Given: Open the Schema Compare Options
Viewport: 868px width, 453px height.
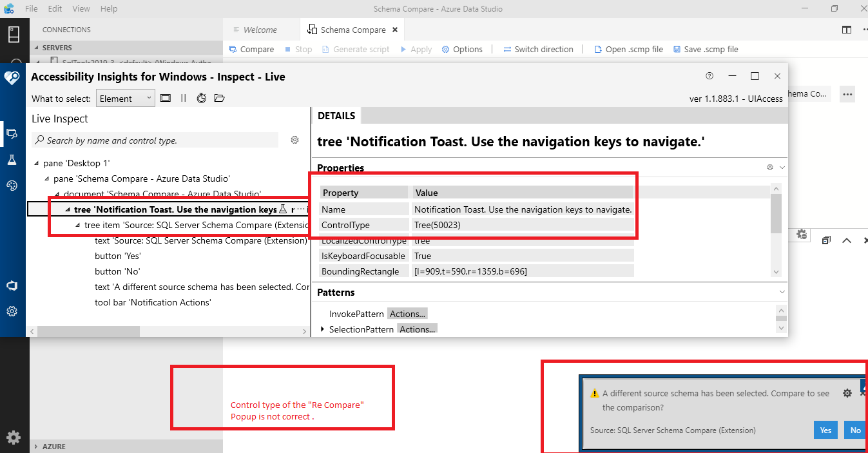Looking at the screenshot, I should coord(462,49).
